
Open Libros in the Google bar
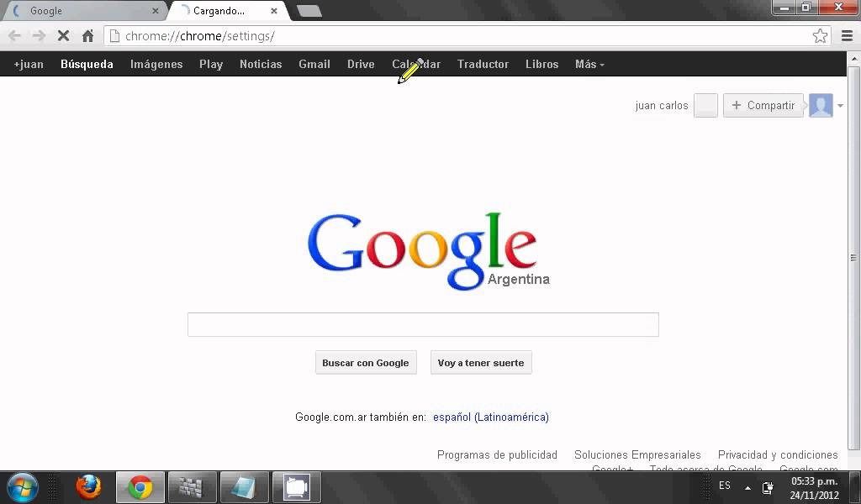point(542,64)
